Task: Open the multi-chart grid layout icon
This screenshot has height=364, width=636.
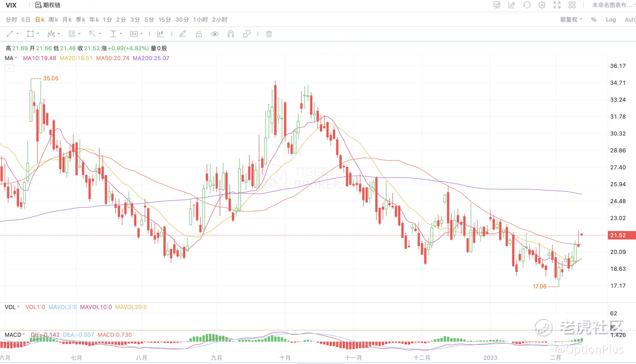Action: tap(572, 5)
